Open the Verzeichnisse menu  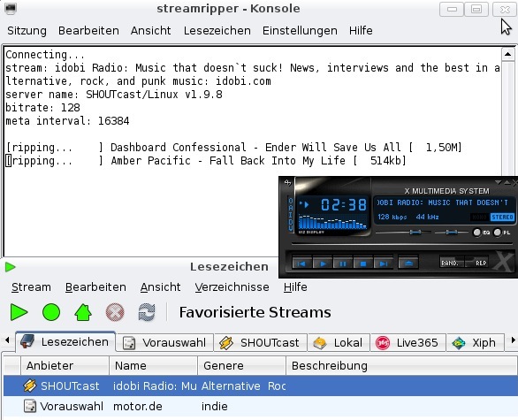232,287
